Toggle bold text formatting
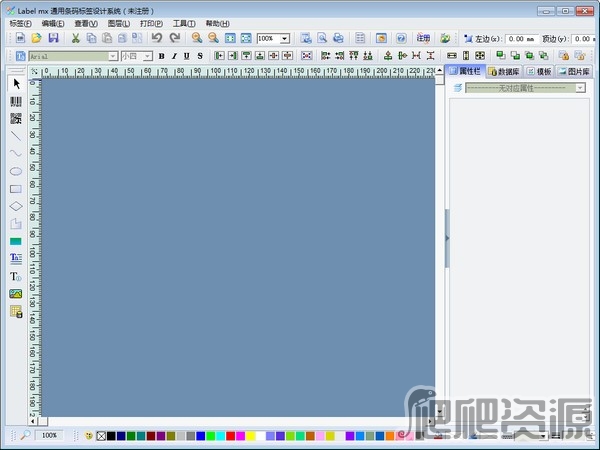The height and width of the screenshot is (450, 600). (x=162, y=56)
